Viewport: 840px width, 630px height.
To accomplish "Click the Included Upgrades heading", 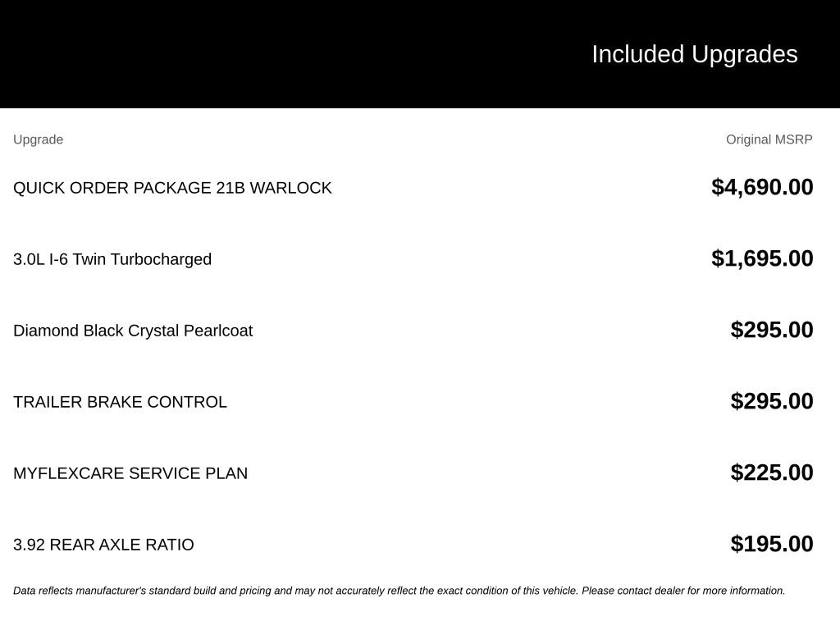I will [694, 54].
